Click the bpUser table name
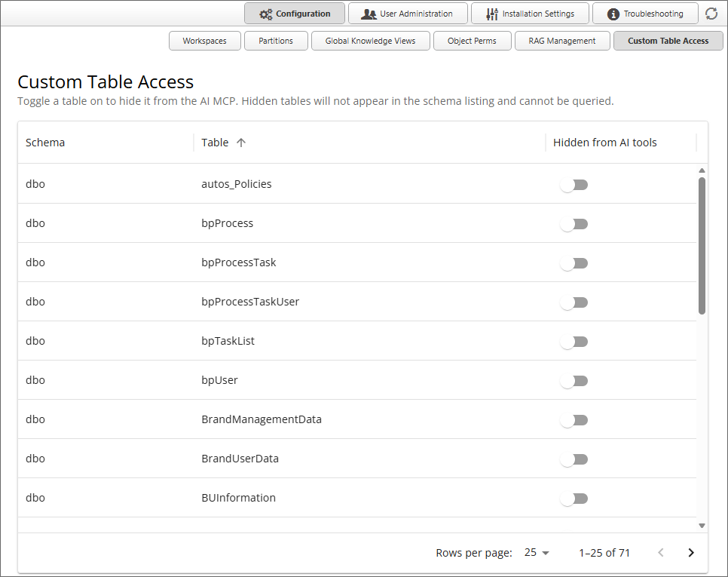Viewport: 728px width, 577px height. click(x=219, y=380)
